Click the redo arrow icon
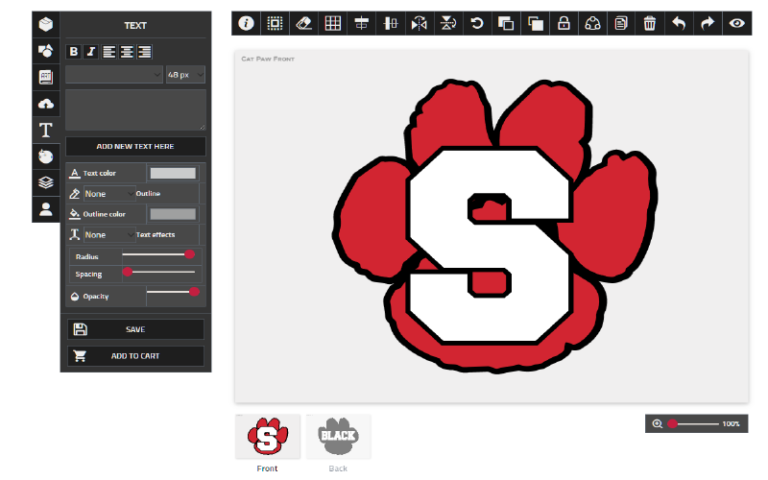768x480 pixels. 708,23
